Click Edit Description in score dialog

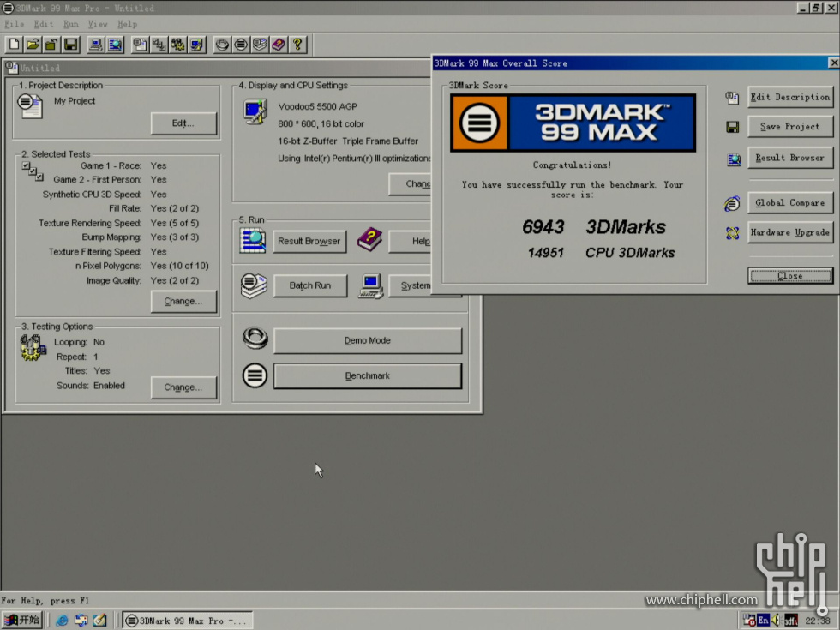790,97
